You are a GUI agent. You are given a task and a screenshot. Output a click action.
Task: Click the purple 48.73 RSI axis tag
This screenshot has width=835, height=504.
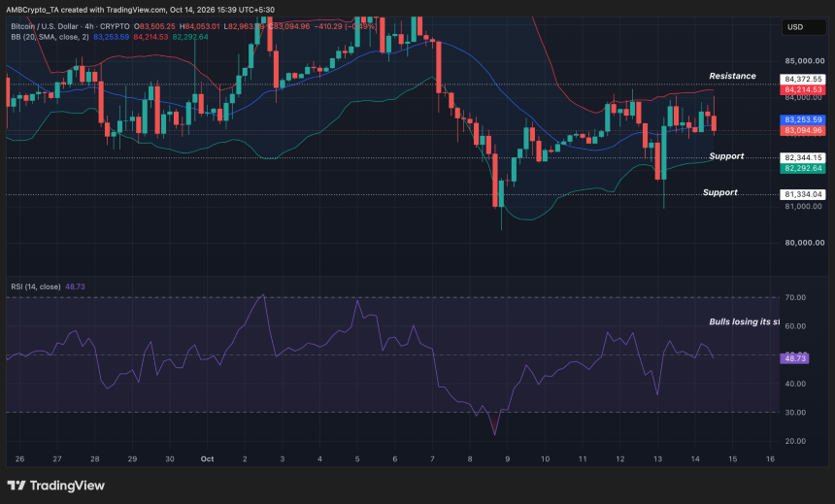794,358
